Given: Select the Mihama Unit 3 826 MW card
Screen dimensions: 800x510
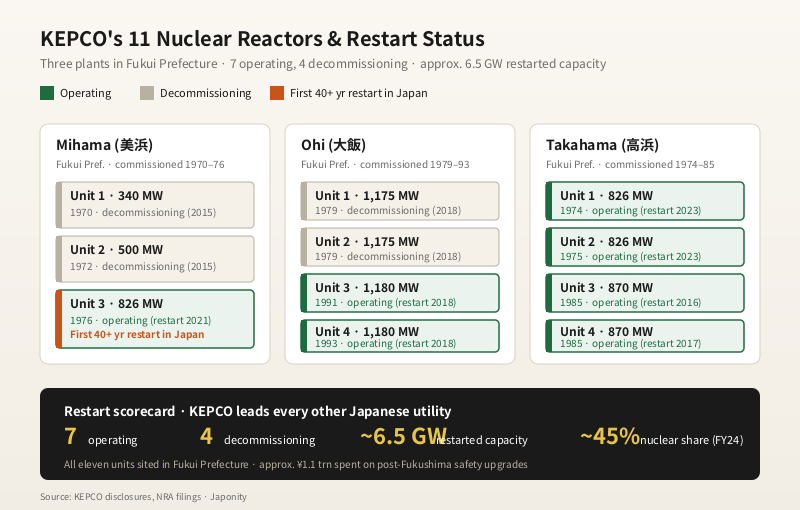Looking at the screenshot, I should point(155,319).
